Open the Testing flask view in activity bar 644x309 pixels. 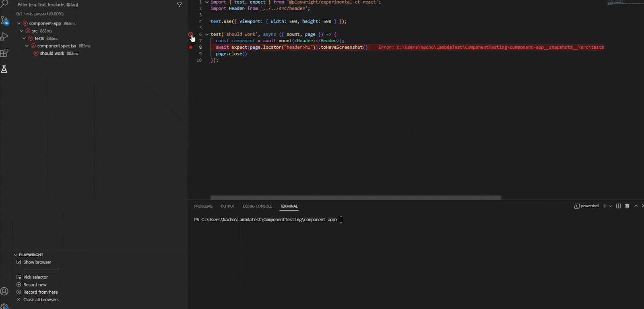(4, 69)
